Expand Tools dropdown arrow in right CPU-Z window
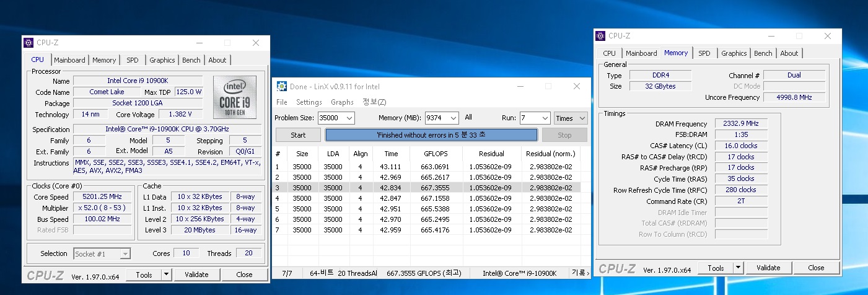868x295 pixels. (x=738, y=268)
